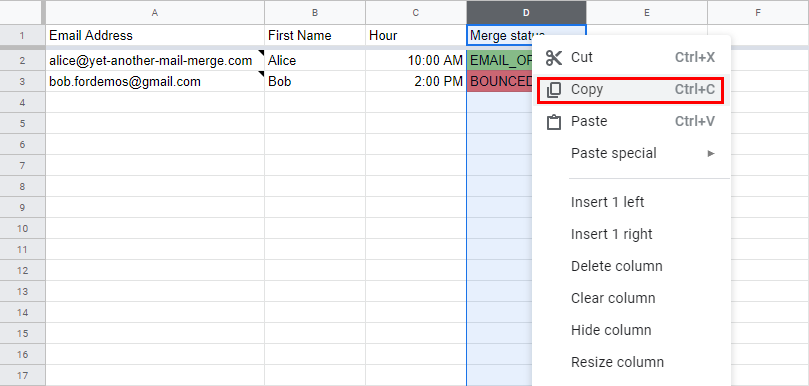Click the First Name header cell
Viewport: 809px width, 386px height.
coord(315,35)
